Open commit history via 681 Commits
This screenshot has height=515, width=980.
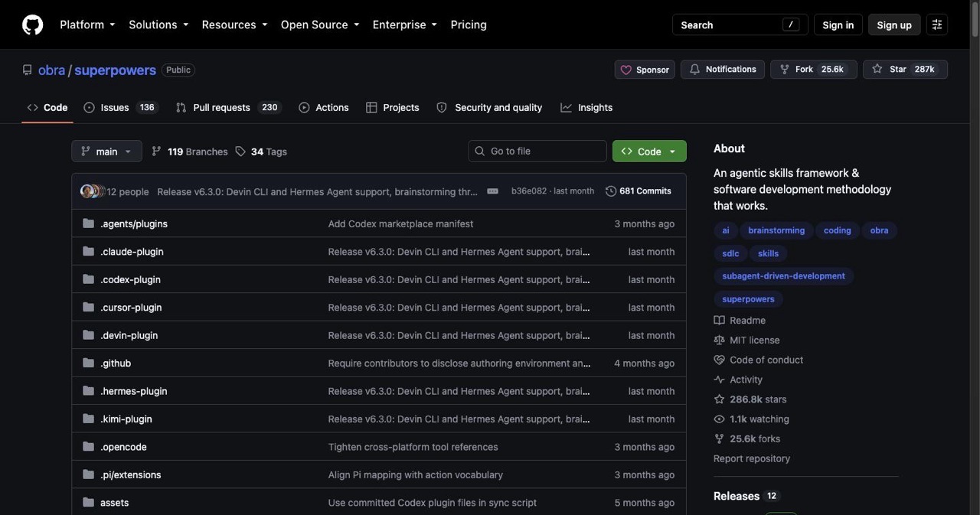[639, 191]
